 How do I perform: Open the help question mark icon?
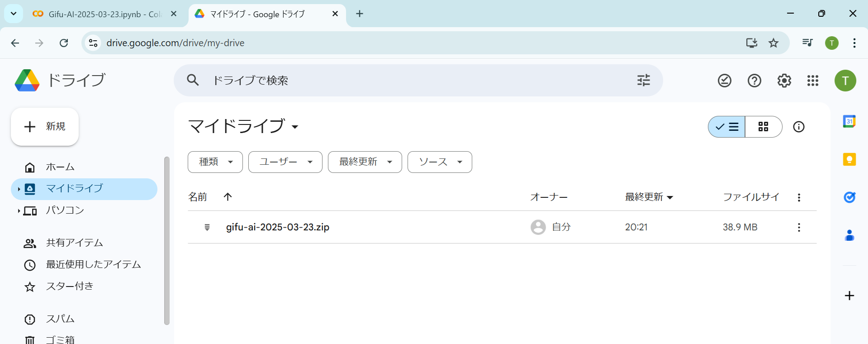tap(754, 81)
